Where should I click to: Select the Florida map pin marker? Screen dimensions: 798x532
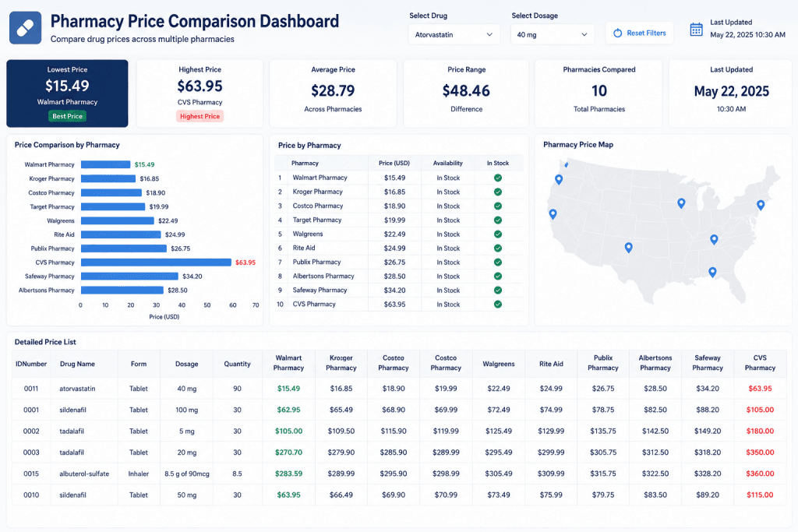(x=712, y=273)
